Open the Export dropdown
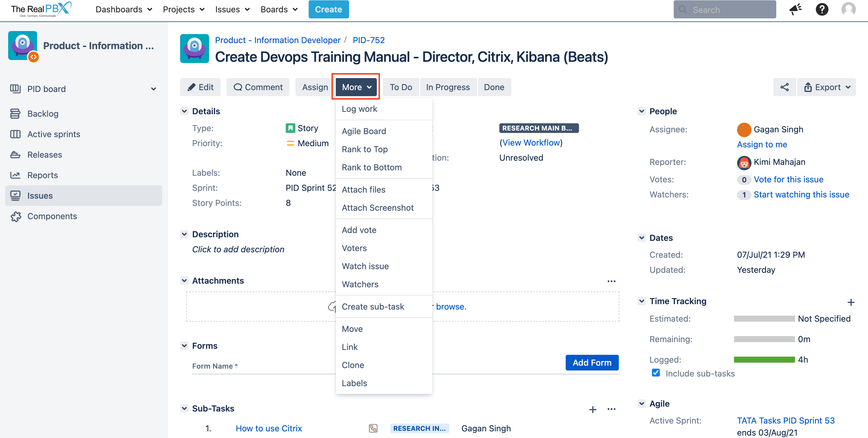This screenshot has width=868, height=438. coord(827,87)
